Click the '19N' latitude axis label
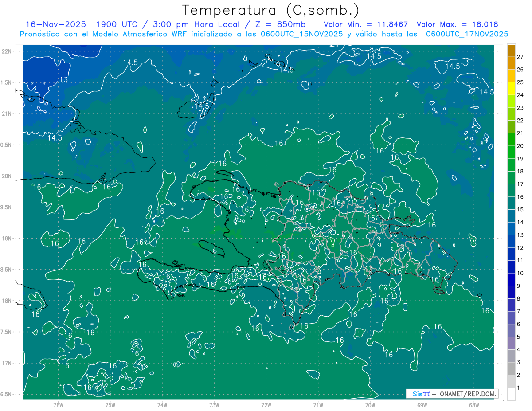532x411 pixels. tap(6, 239)
